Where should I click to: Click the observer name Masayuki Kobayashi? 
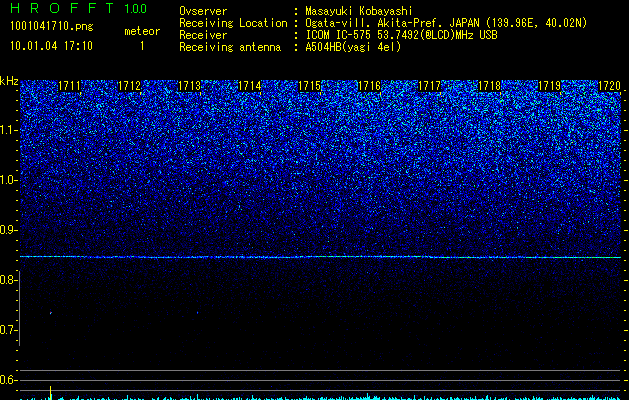(x=359, y=11)
